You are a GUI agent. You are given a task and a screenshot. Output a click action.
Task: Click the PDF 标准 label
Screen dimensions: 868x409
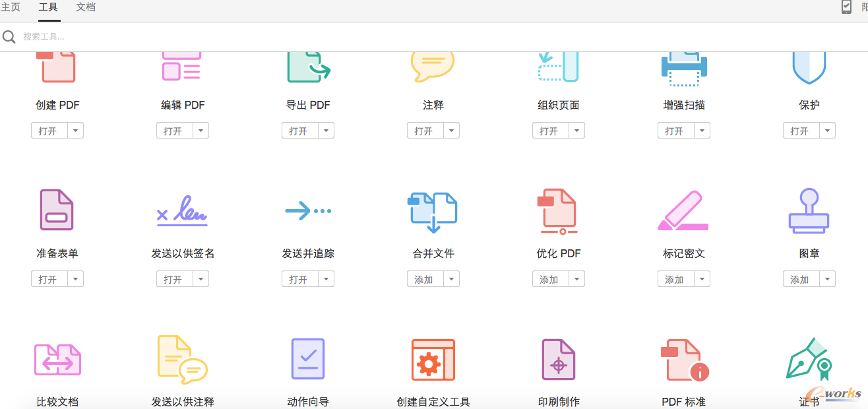pos(684,402)
